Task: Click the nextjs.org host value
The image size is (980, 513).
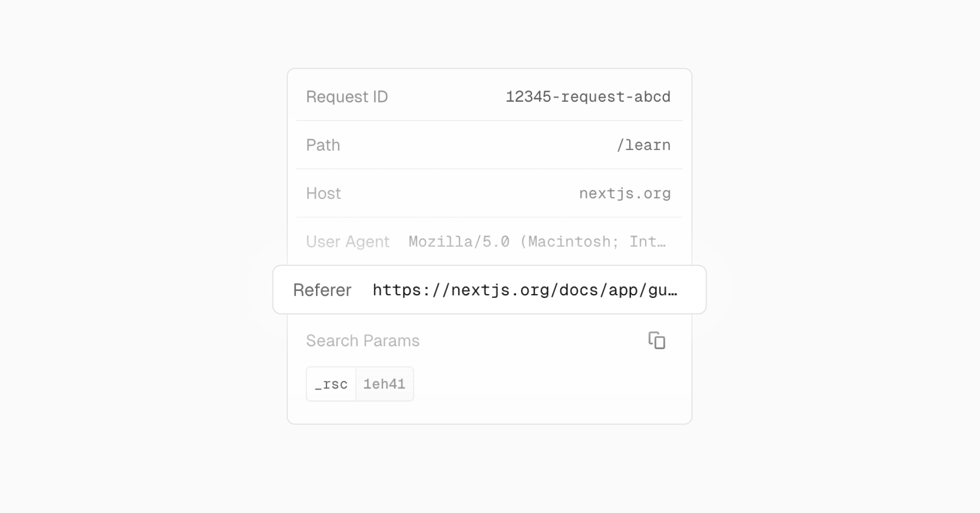Action: click(625, 193)
